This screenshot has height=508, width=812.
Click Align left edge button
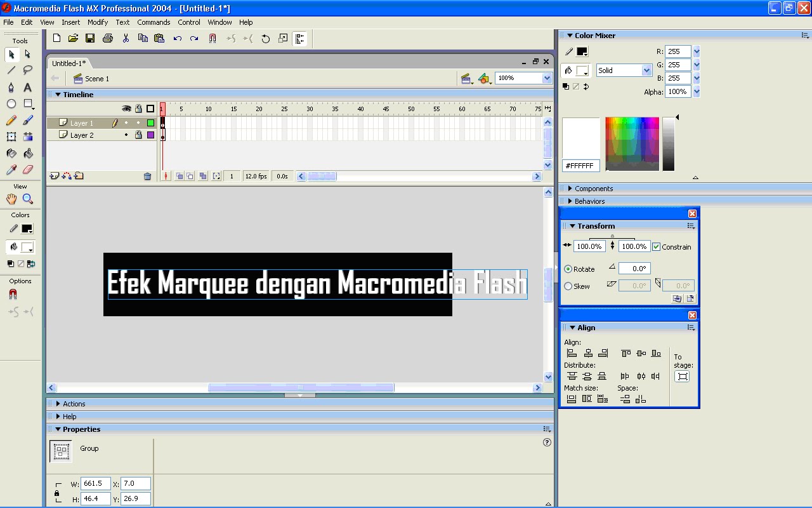pos(572,353)
